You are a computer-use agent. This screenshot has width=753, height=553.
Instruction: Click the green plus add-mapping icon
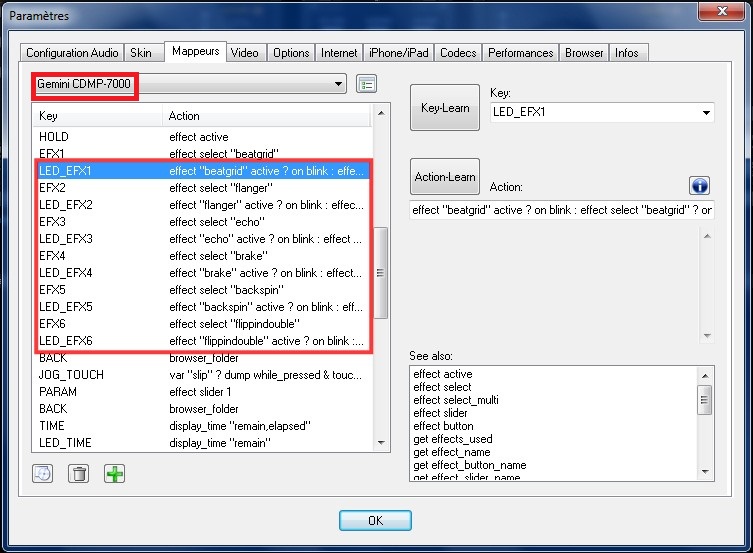pos(115,473)
